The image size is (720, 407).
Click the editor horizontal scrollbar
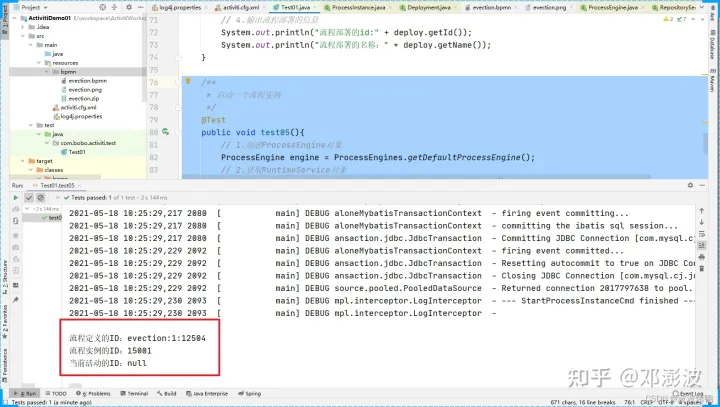pyautogui.click(x=416, y=177)
